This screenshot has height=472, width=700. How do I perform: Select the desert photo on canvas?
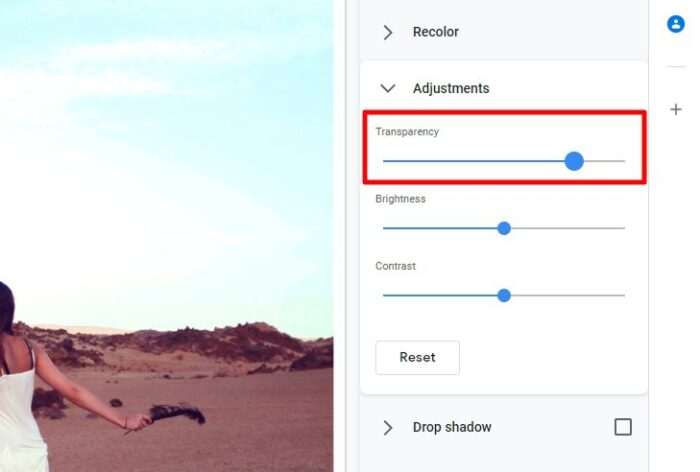point(166,236)
